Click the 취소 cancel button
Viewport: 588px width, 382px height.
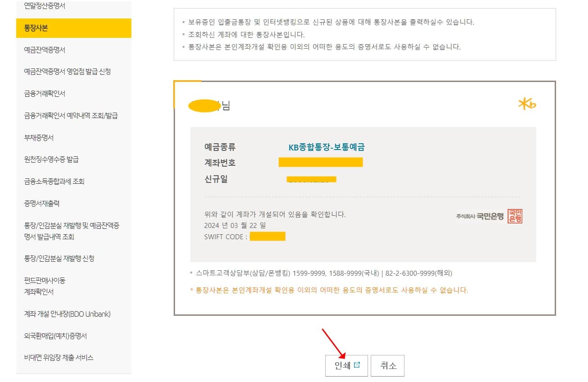(x=388, y=366)
